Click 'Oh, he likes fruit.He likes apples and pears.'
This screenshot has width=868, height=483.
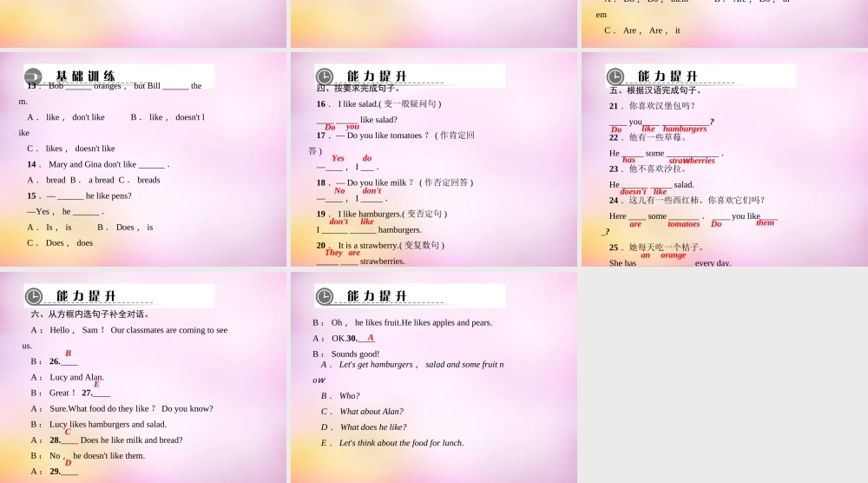coord(411,323)
